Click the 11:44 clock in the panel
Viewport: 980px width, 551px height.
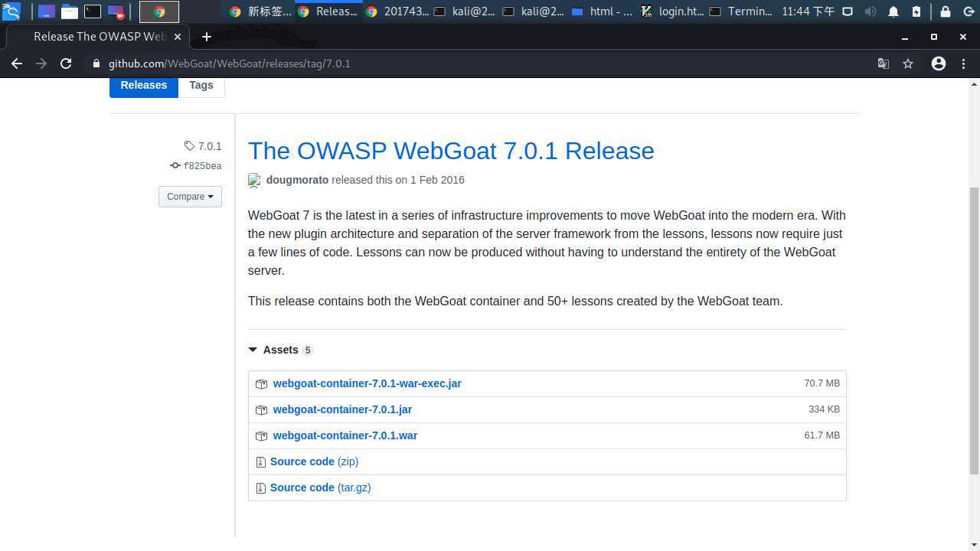tap(808, 11)
